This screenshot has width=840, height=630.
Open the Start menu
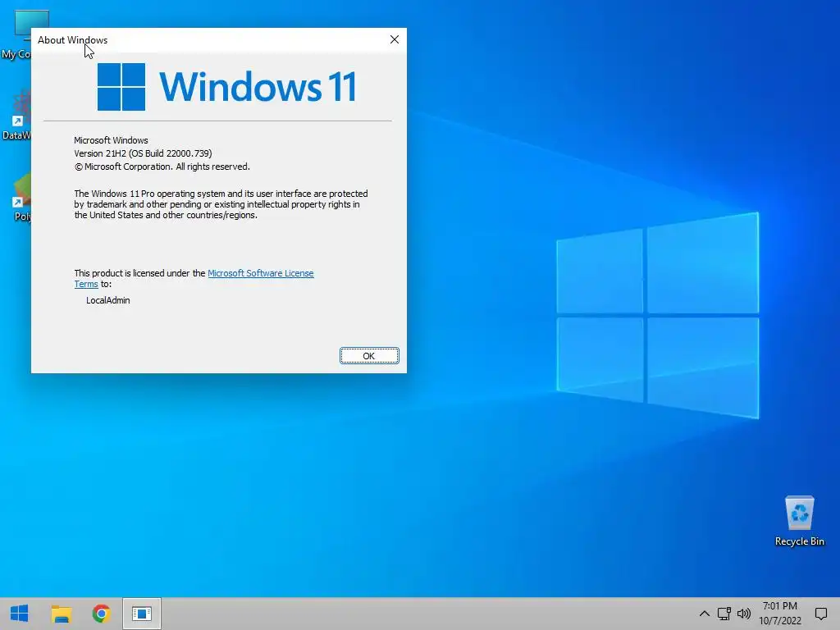pos(20,614)
